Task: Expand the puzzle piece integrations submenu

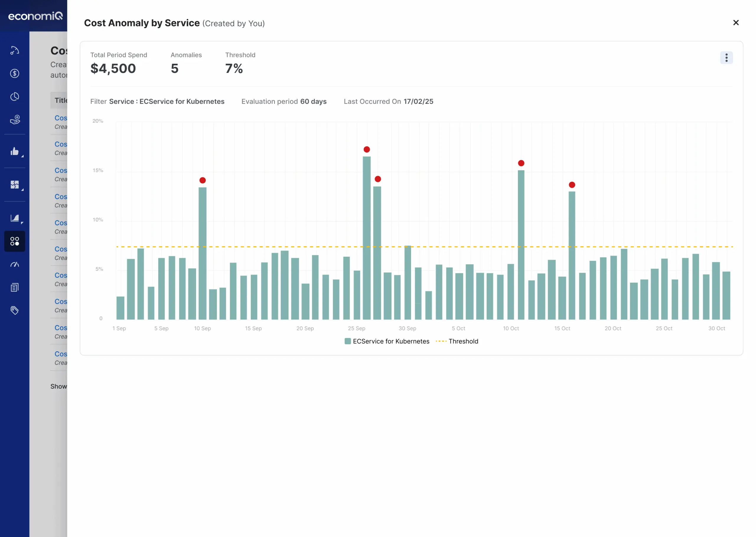Action: [14, 184]
